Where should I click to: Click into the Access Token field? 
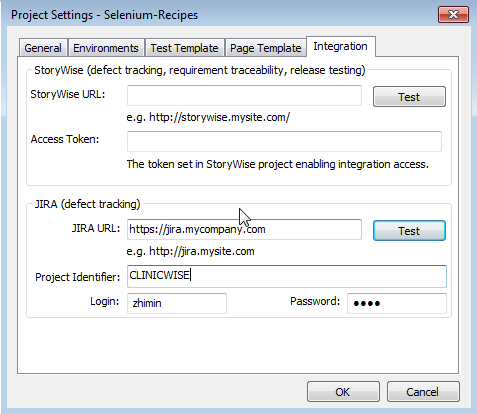[x=284, y=141]
